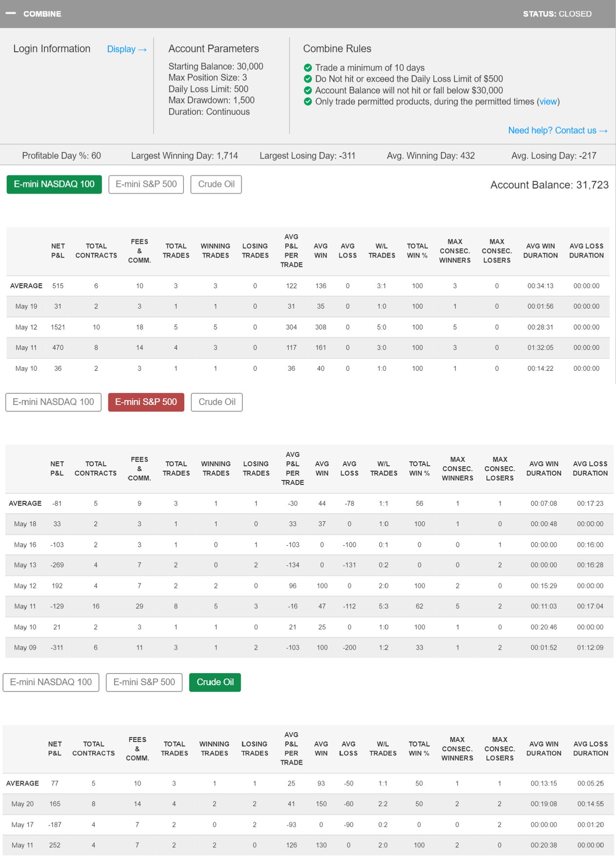Click AVG LOSS DURATION header in Crude Oil table
Screen dimensions: 616x857
(x=591, y=749)
